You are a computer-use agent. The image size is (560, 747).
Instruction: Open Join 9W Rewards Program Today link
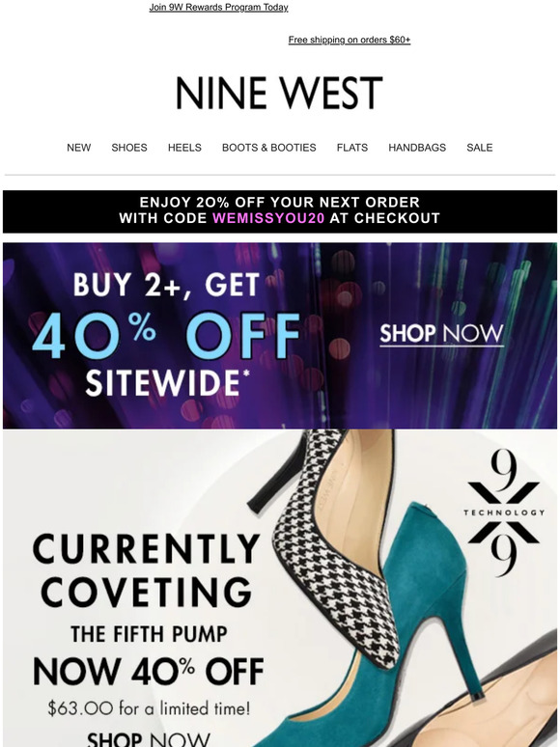[218, 8]
